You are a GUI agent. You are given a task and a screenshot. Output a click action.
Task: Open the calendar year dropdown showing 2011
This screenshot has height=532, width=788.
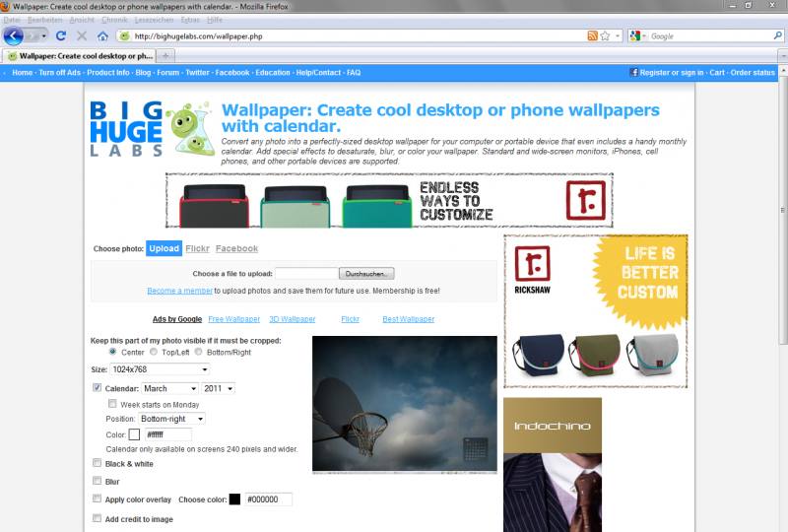pos(218,388)
